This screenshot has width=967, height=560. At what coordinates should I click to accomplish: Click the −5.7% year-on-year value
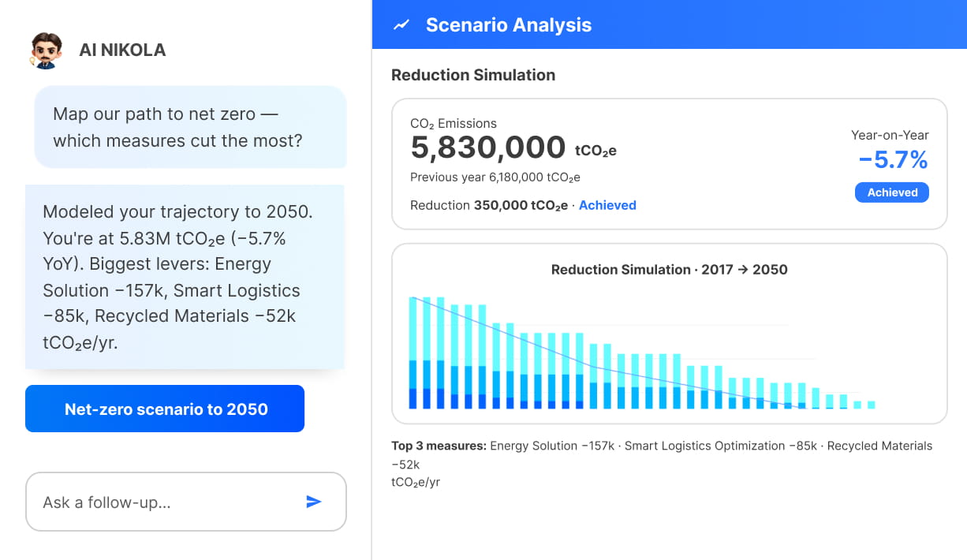tap(893, 161)
